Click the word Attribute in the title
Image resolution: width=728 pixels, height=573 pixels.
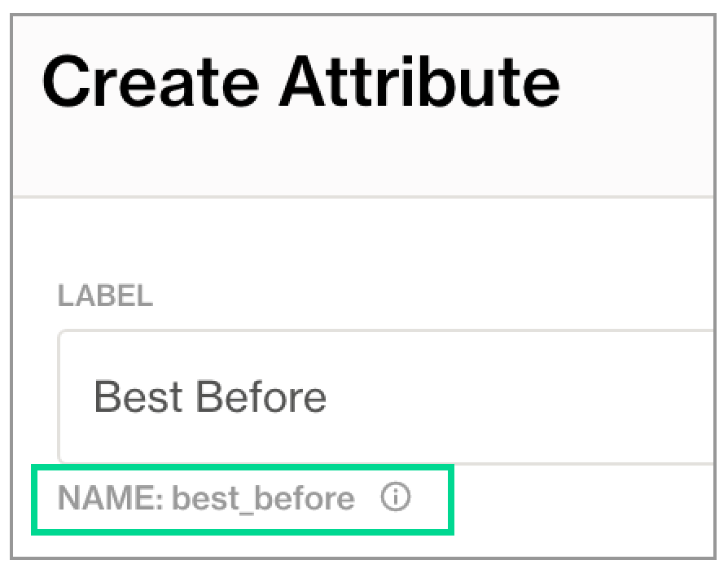point(419,83)
